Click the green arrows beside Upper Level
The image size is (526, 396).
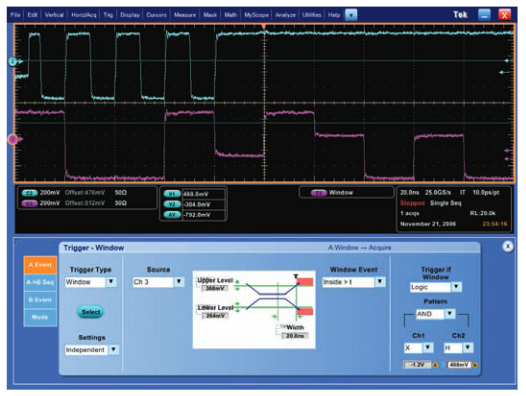pyautogui.click(x=238, y=285)
